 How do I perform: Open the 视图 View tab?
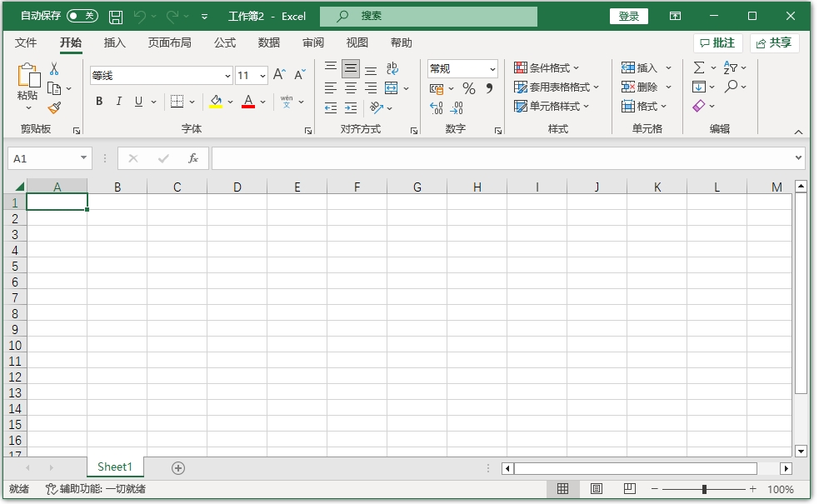click(357, 42)
